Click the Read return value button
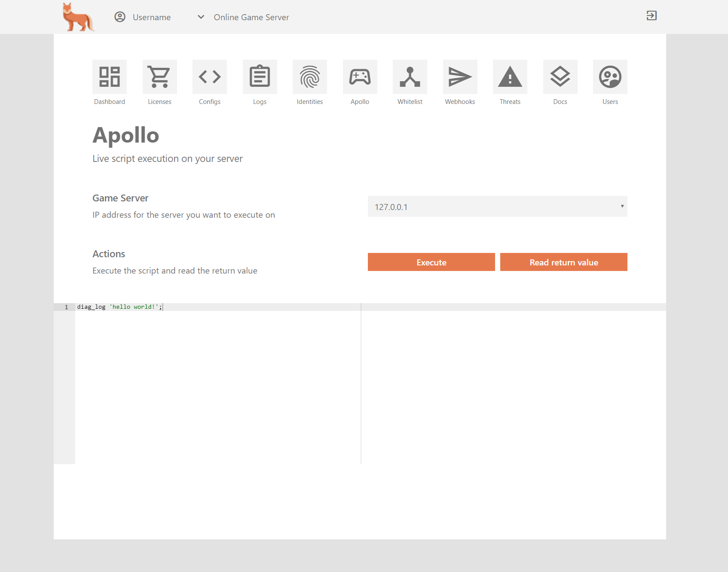728x572 pixels. click(x=563, y=262)
